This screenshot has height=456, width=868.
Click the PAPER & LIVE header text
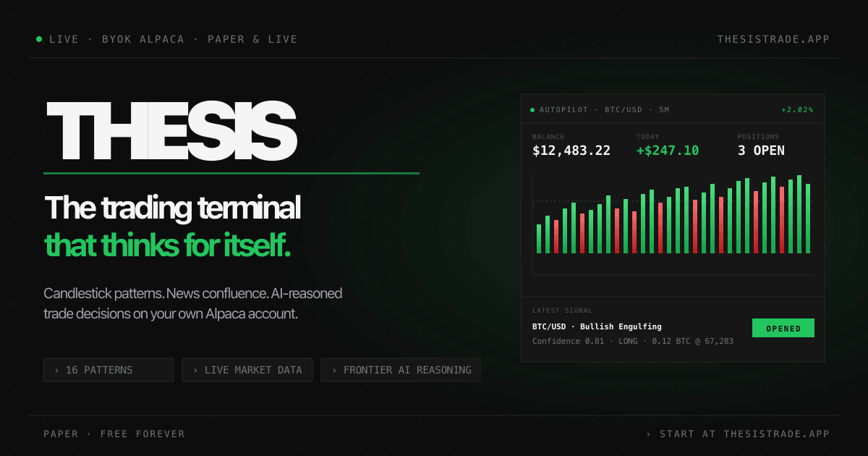[x=252, y=39]
